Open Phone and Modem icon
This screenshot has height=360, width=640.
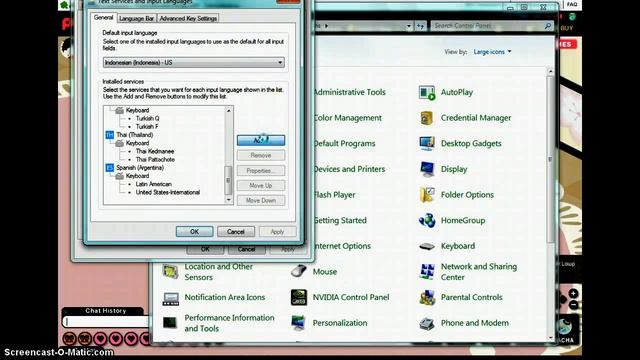pyautogui.click(x=427, y=323)
